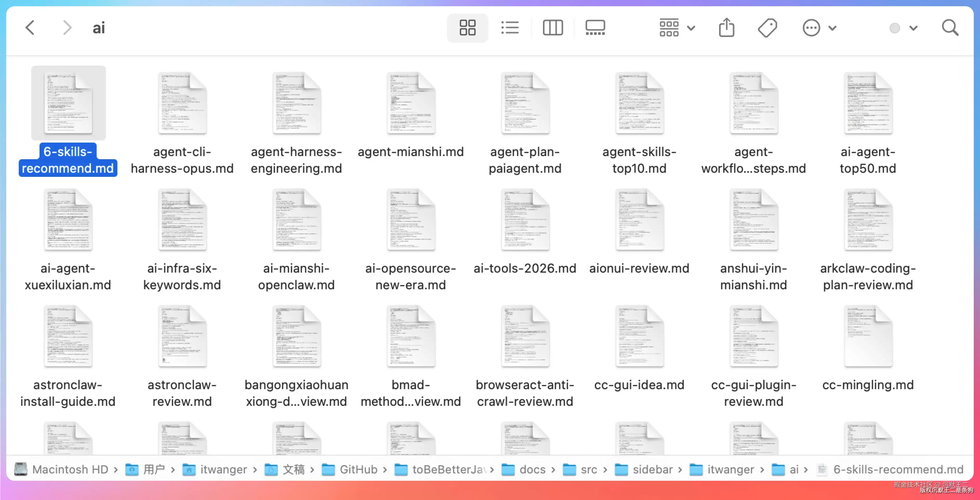This screenshot has width=980, height=500.
Task: Select the cc-mingling.md file thumbnail
Action: point(868,336)
